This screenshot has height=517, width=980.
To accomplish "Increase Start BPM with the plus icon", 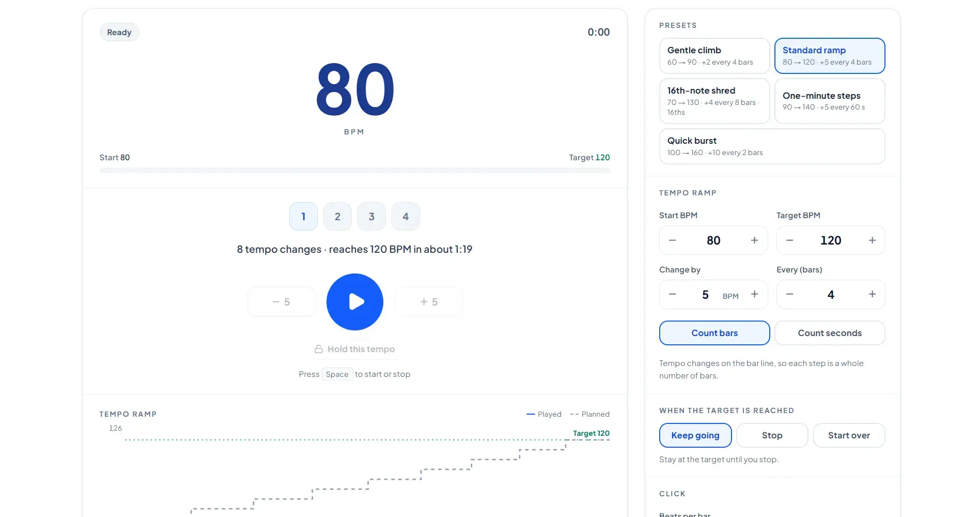I will point(754,240).
